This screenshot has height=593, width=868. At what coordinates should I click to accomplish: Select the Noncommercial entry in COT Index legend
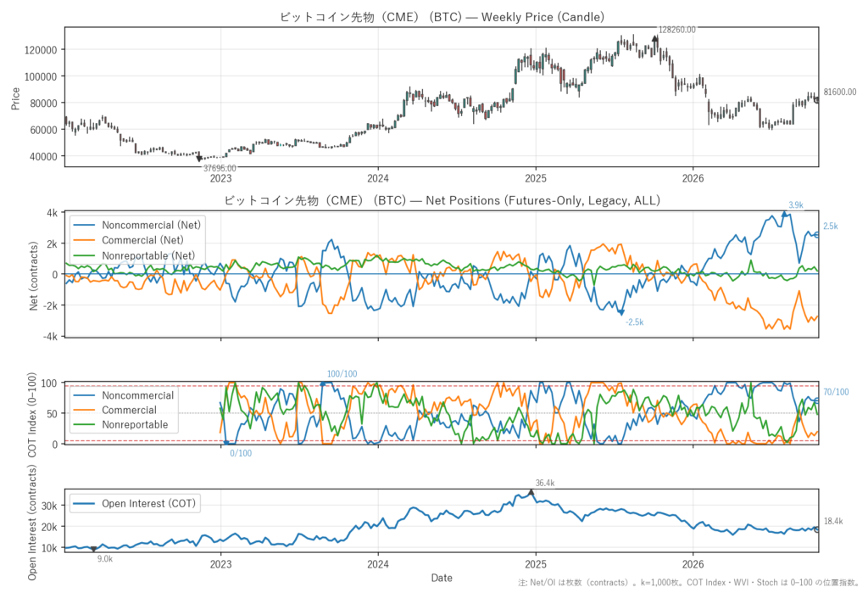[138, 395]
